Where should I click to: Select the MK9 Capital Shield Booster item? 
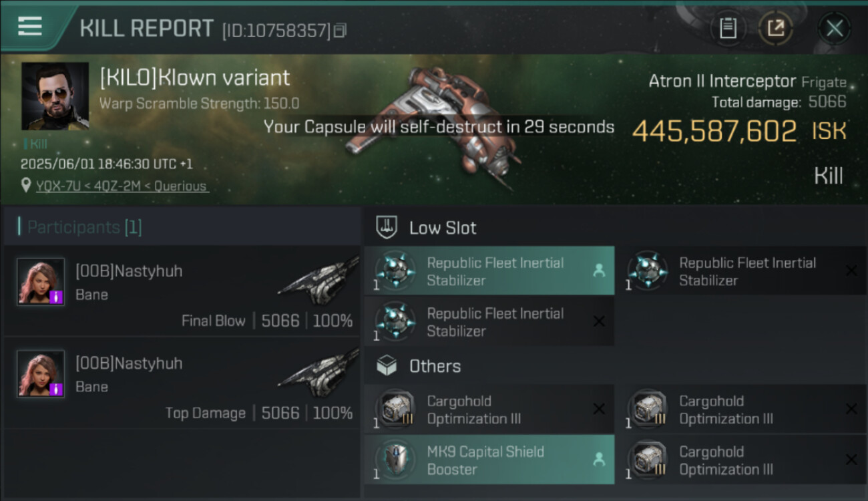[489, 460]
